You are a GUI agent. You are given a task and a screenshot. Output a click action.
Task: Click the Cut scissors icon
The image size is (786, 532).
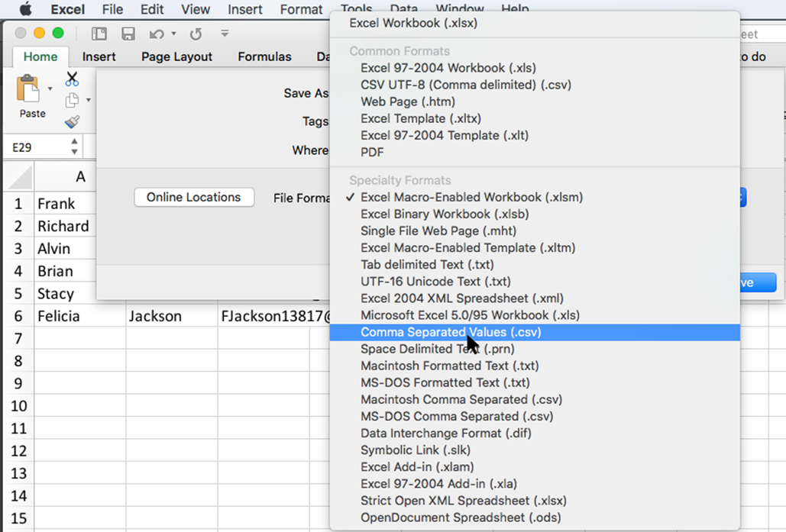click(72, 79)
